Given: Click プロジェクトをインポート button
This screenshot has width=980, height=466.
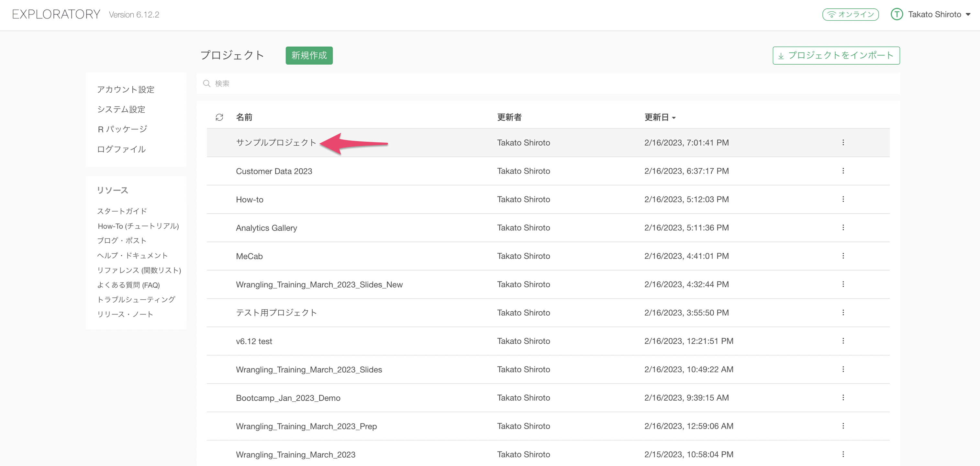Looking at the screenshot, I should tap(836, 56).
